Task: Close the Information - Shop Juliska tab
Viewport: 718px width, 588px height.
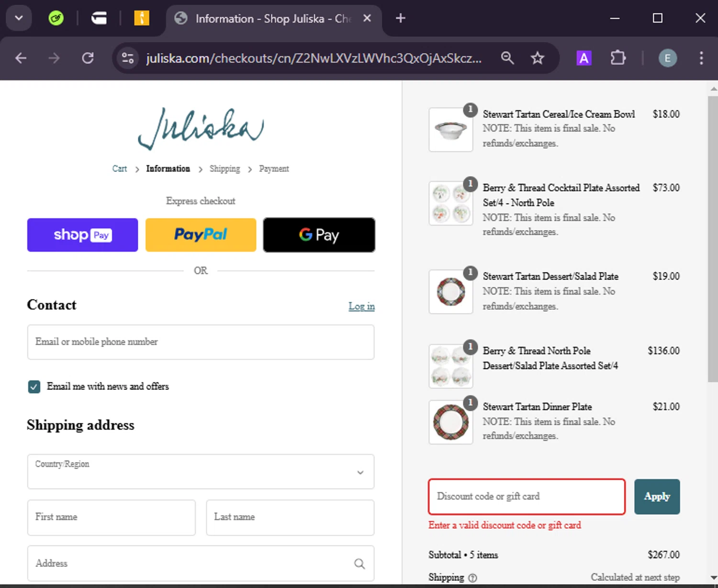Action: tap(367, 18)
